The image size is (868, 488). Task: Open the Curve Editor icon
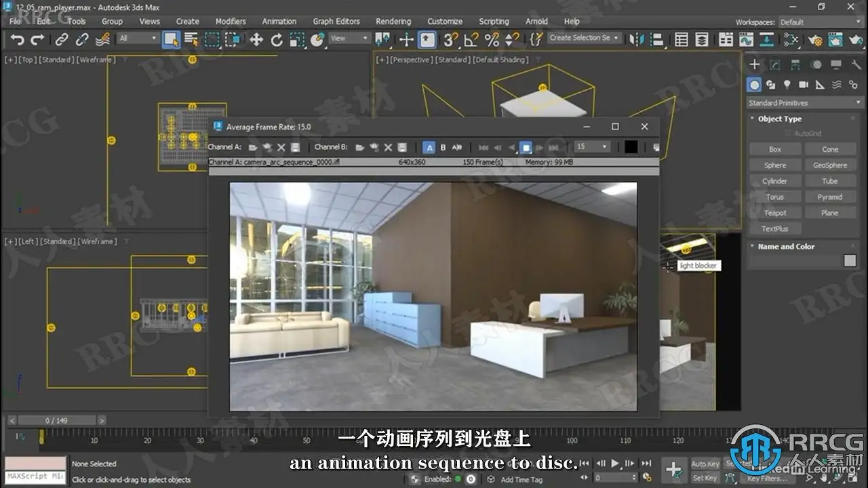click(x=746, y=39)
